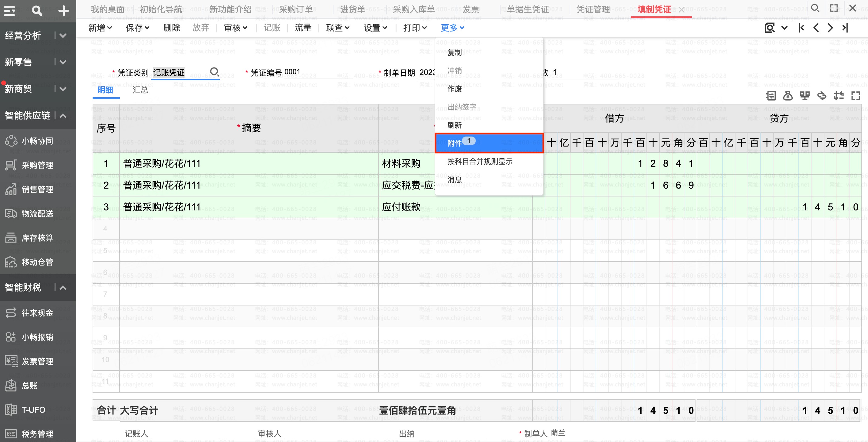The width and height of the screenshot is (868, 442).
Task: Jump to the first voucher arrow icon
Action: [x=801, y=28]
